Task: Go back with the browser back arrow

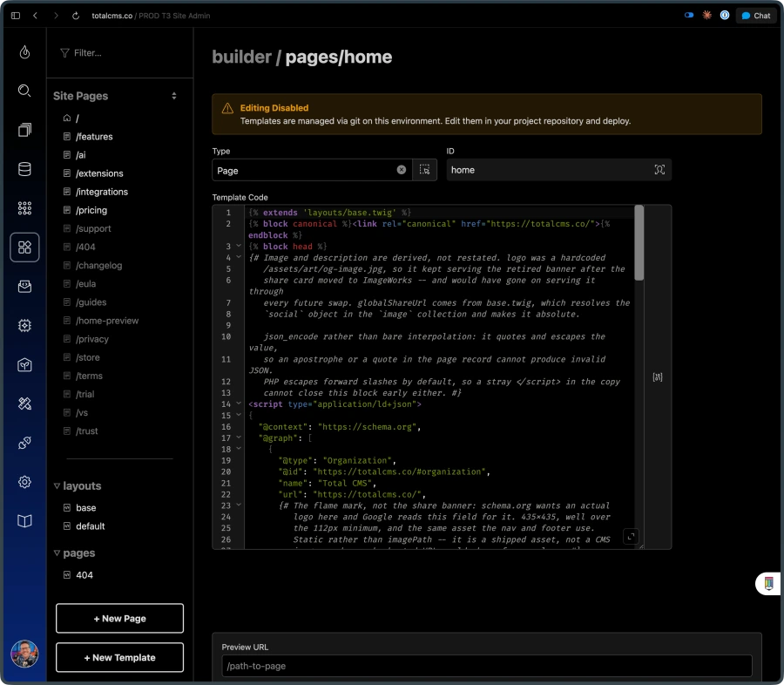Action: point(35,16)
